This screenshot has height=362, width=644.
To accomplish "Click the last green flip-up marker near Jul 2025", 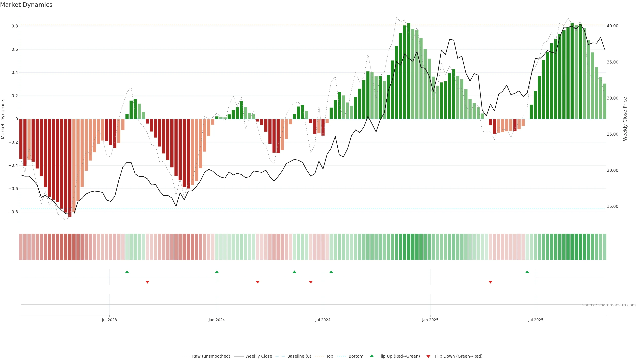I will 527,272.
